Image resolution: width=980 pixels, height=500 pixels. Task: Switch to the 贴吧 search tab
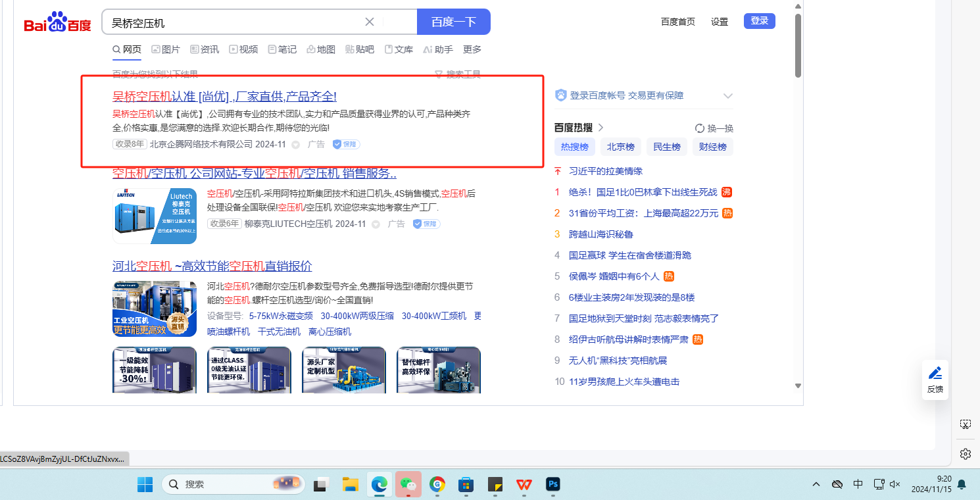tap(360, 49)
